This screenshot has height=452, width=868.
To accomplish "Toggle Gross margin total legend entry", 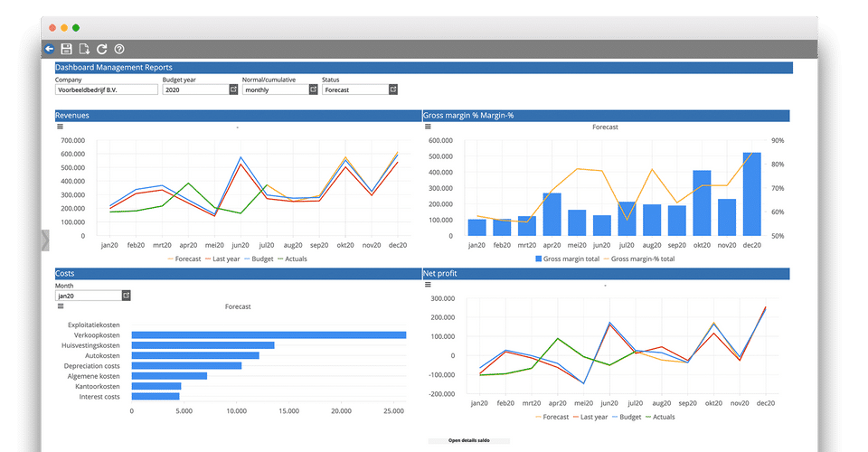I will [568, 259].
